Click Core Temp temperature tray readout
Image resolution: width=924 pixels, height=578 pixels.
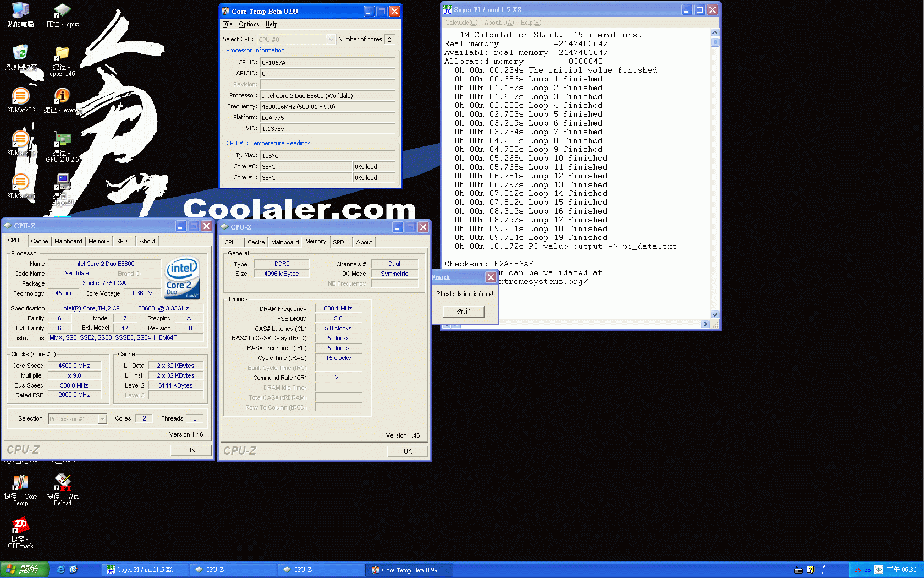[x=862, y=570]
